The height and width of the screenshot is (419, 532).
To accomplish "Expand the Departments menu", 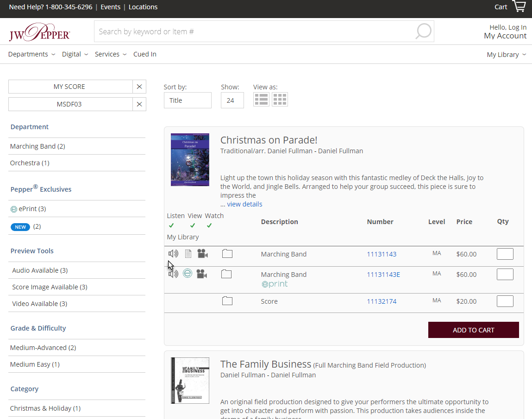I will tap(31, 54).
